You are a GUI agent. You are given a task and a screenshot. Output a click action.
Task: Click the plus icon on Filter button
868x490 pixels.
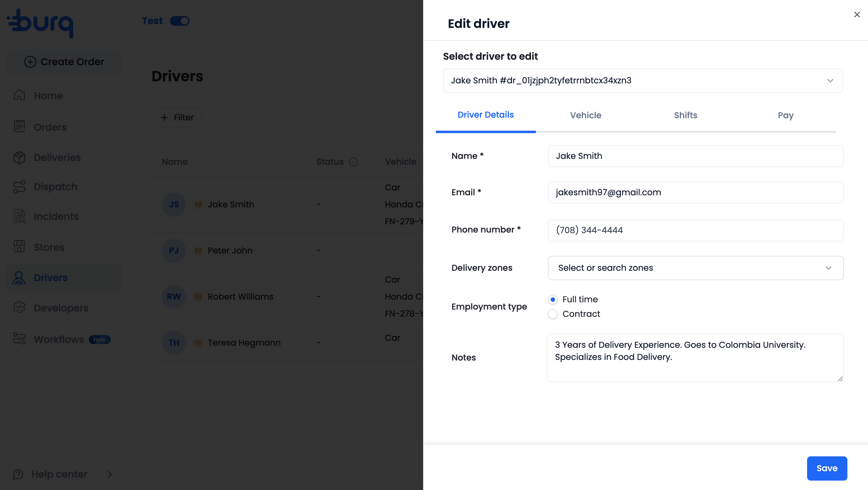pyautogui.click(x=164, y=117)
